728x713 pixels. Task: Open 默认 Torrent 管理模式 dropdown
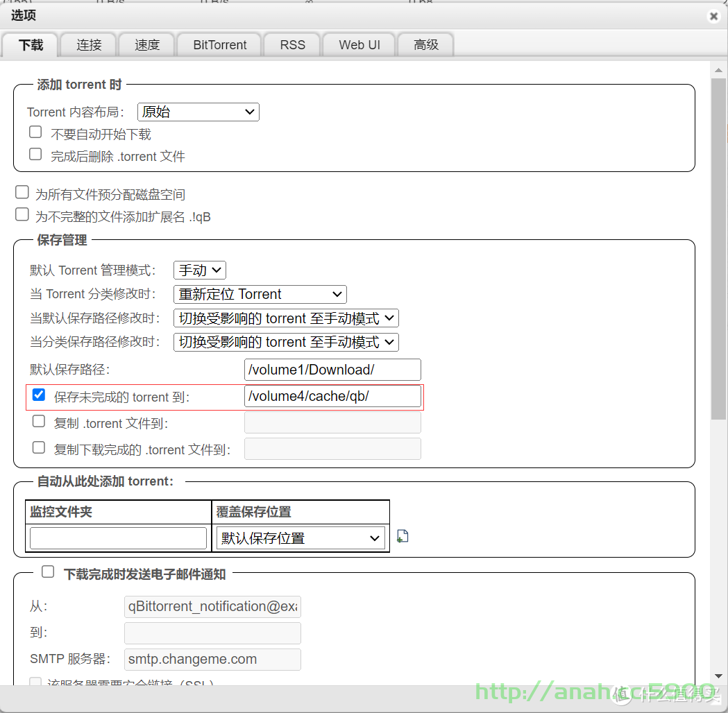point(200,270)
